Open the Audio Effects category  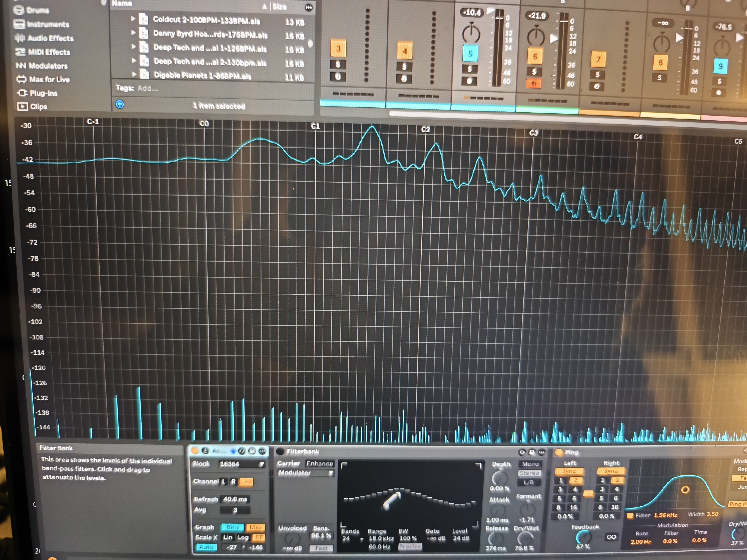50,38
